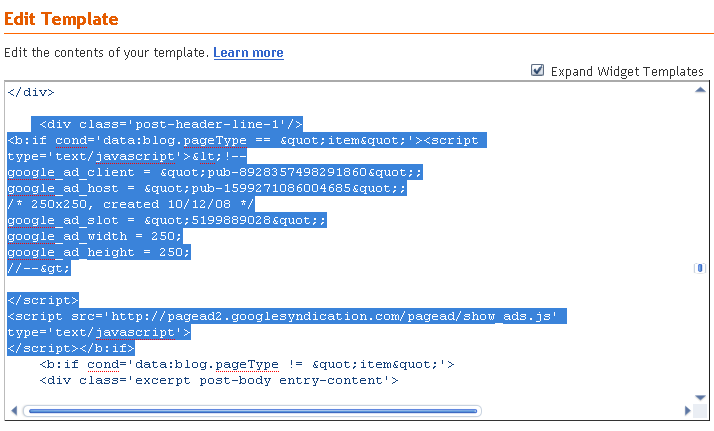Click the vertical scrollbar up arrow
The height and width of the screenshot is (431, 714).
700,90
